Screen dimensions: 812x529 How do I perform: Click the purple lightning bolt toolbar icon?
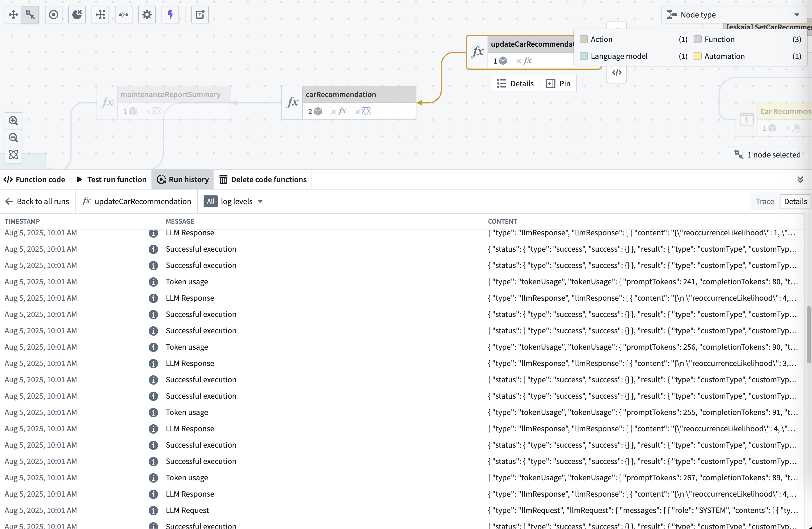[x=170, y=15]
